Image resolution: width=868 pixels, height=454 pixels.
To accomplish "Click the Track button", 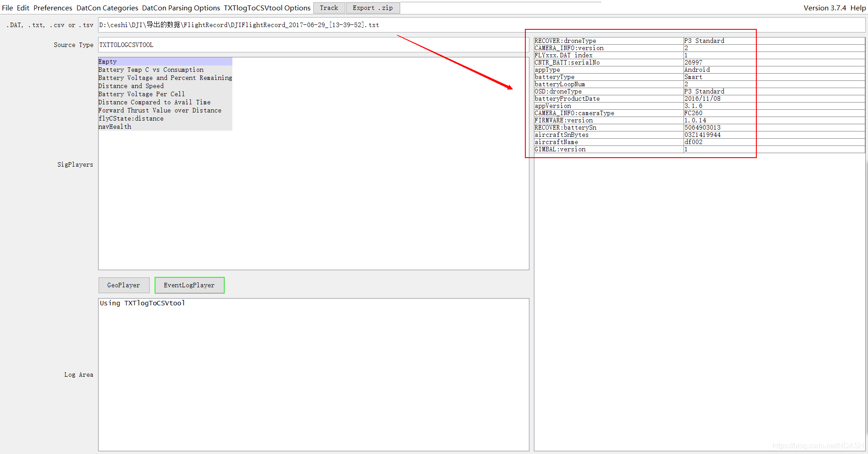I will click(x=329, y=8).
